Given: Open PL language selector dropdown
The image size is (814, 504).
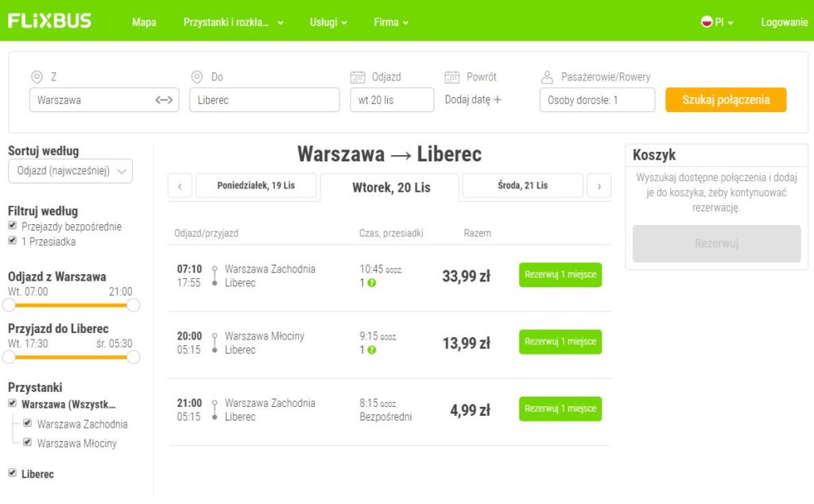Looking at the screenshot, I should (718, 22).
